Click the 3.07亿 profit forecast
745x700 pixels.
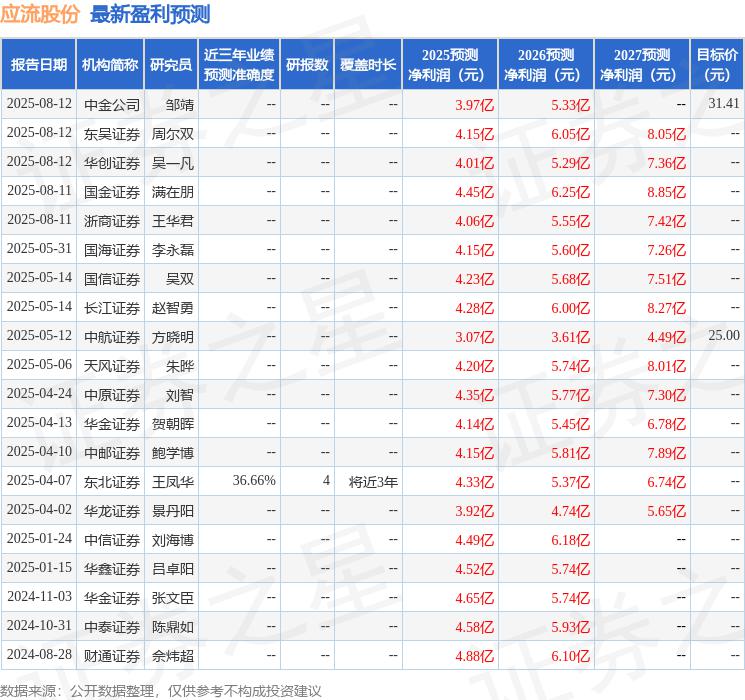point(474,337)
